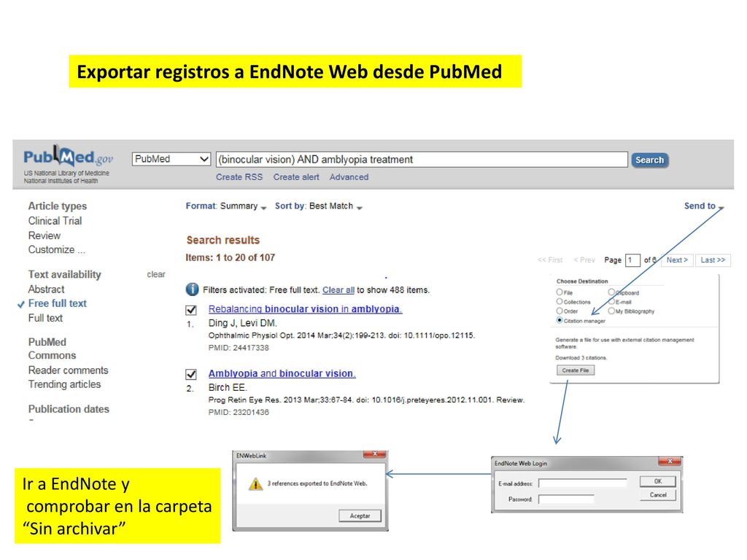Uncheck the Rebalancing binocular vision result checkbox
This screenshot has height=560, width=747.
[x=191, y=310]
